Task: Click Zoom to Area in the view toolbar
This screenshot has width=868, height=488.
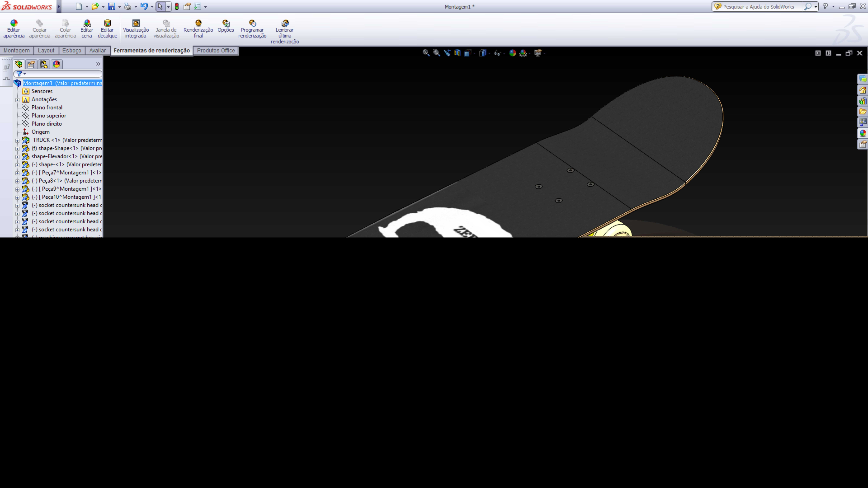Action: coord(437,53)
